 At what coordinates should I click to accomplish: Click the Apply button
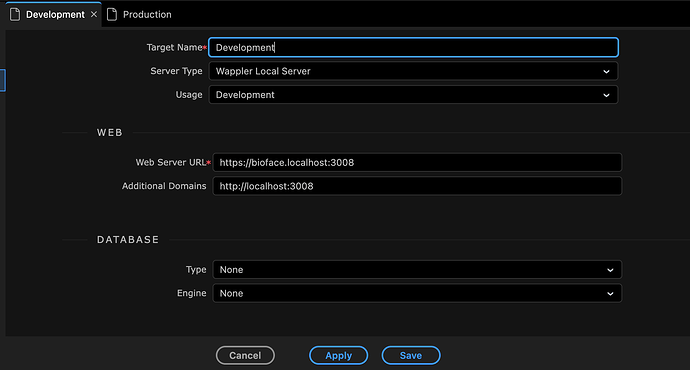(x=338, y=355)
